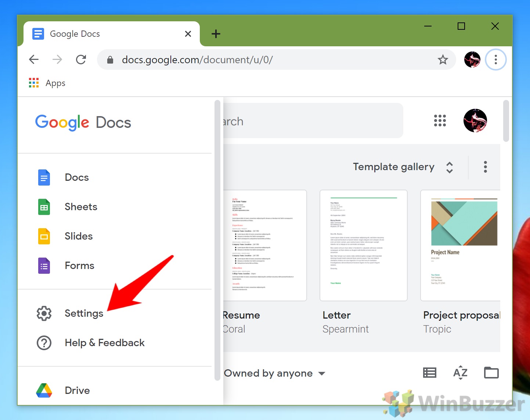This screenshot has height=420, width=530.
Task: Open template section three-dot options
Action: (x=486, y=167)
